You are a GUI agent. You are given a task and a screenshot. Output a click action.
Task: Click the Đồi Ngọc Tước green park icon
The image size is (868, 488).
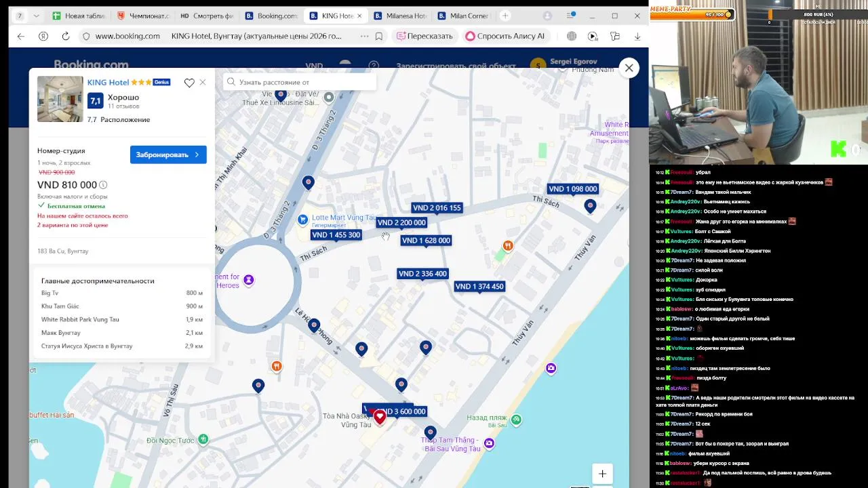pyautogui.click(x=203, y=439)
